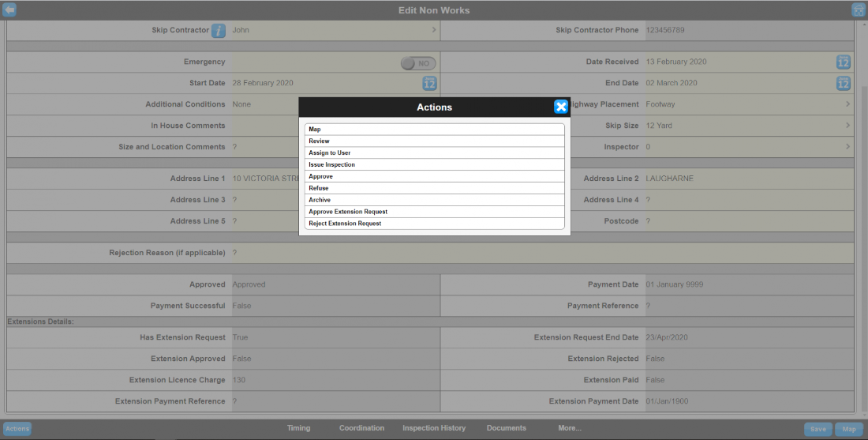868x440 pixels.
Task: Switch to Inspection History tab
Action: pos(434,428)
